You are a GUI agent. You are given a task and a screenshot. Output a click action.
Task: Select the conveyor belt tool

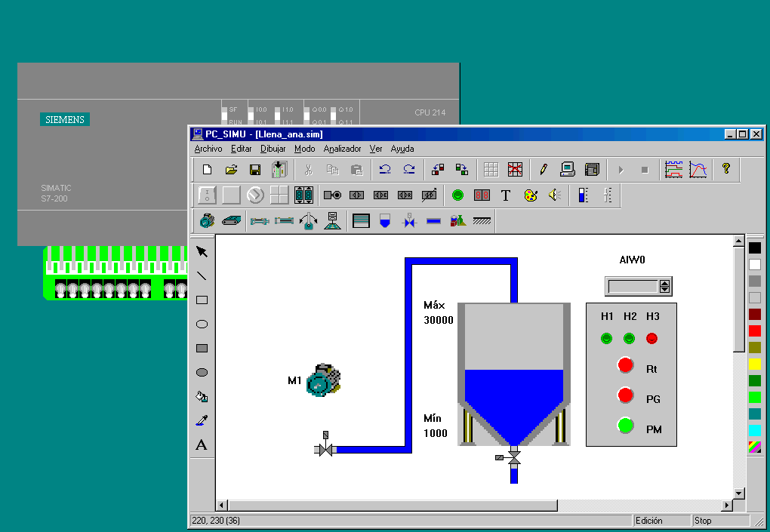point(231,220)
